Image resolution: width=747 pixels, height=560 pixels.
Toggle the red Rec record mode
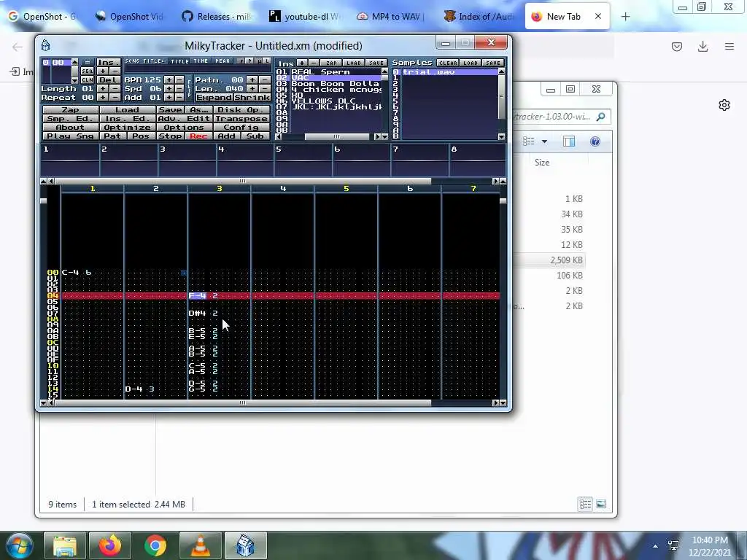198,136
